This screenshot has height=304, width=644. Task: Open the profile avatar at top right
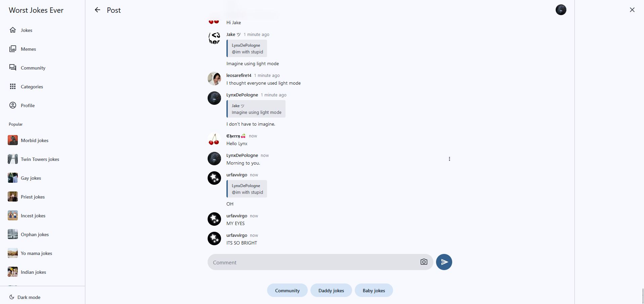(x=561, y=10)
